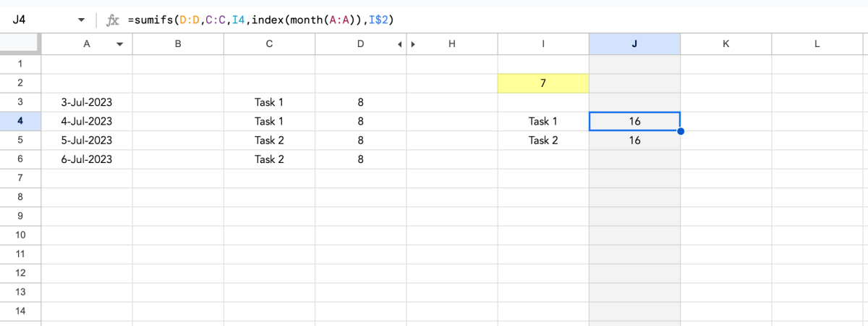This screenshot has width=868, height=326.
Task: Click value 8 in cell D3
Action: point(360,102)
